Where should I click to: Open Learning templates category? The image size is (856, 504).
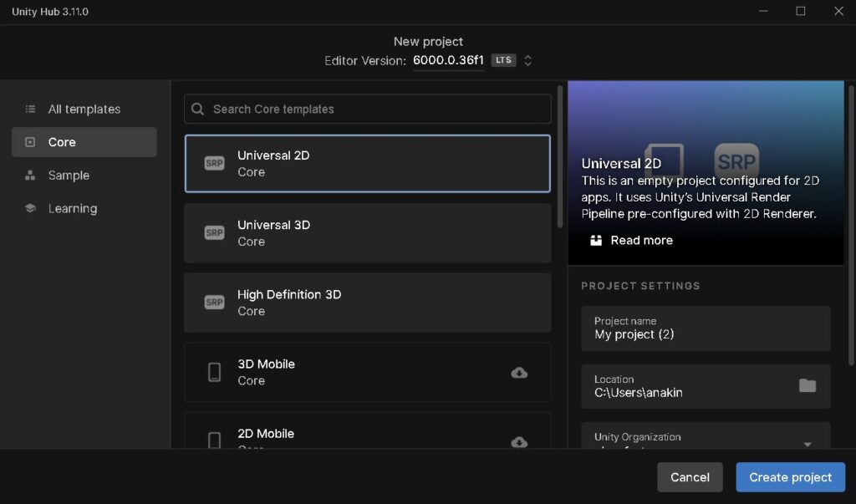point(84,208)
